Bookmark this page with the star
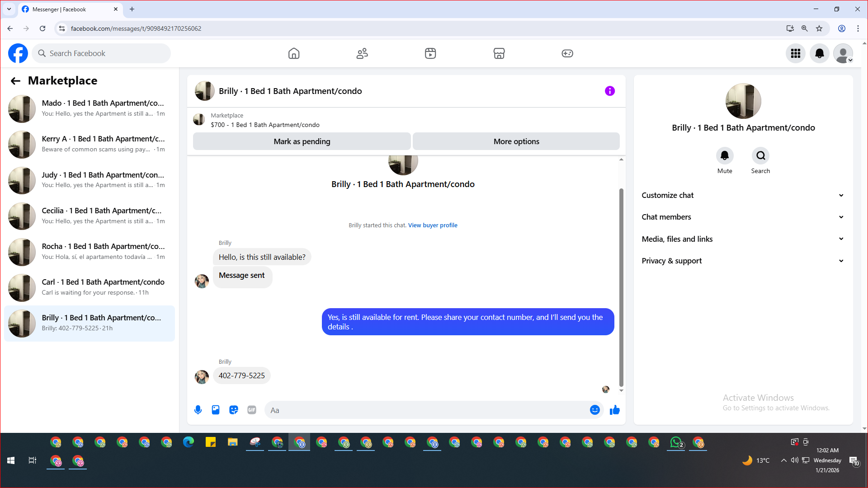 point(819,28)
